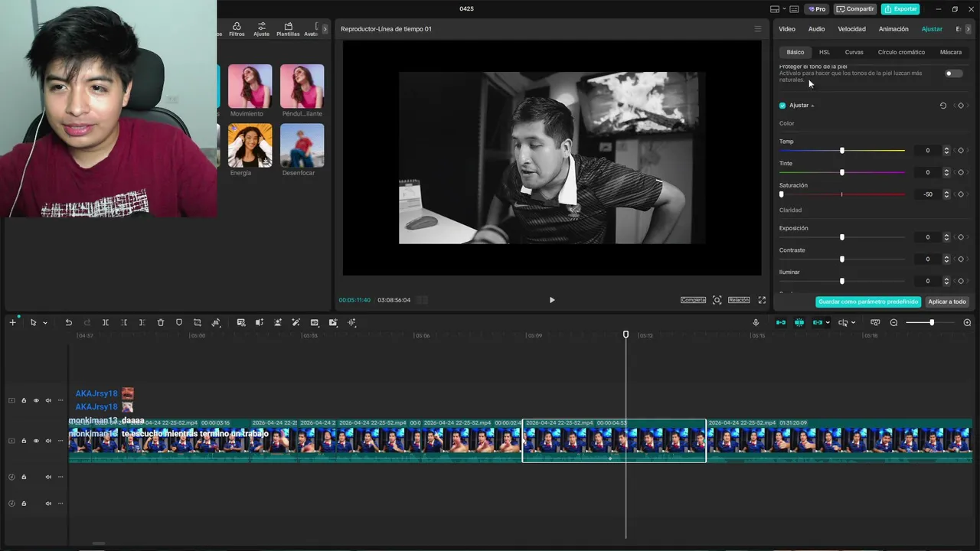
Task: Hide the main video track
Action: [x=36, y=441]
